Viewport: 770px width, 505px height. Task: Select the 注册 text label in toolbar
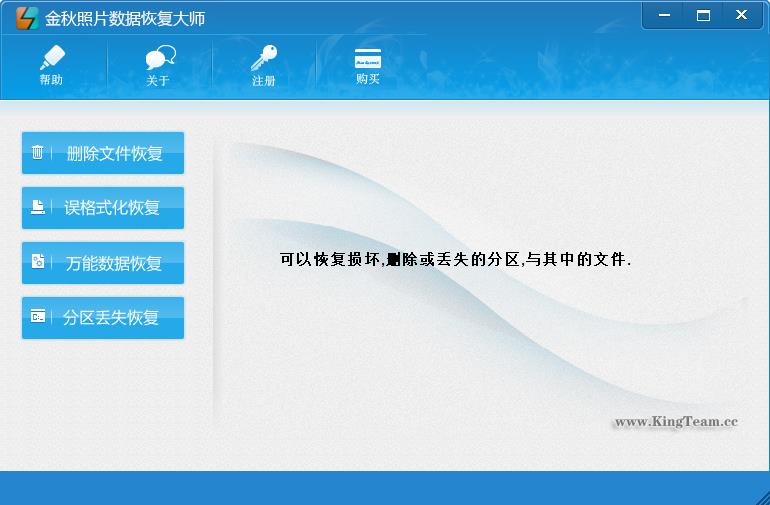tap(264, 81)
